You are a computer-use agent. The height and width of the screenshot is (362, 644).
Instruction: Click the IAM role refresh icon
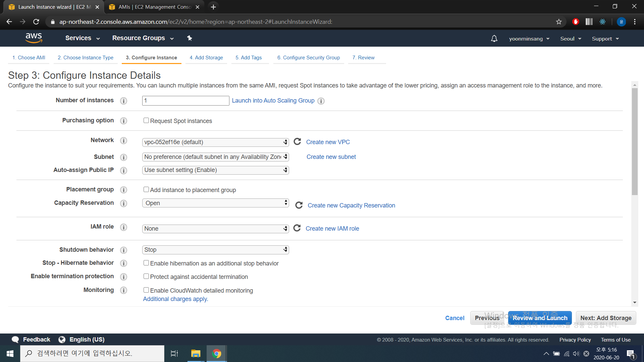[297, 228]
